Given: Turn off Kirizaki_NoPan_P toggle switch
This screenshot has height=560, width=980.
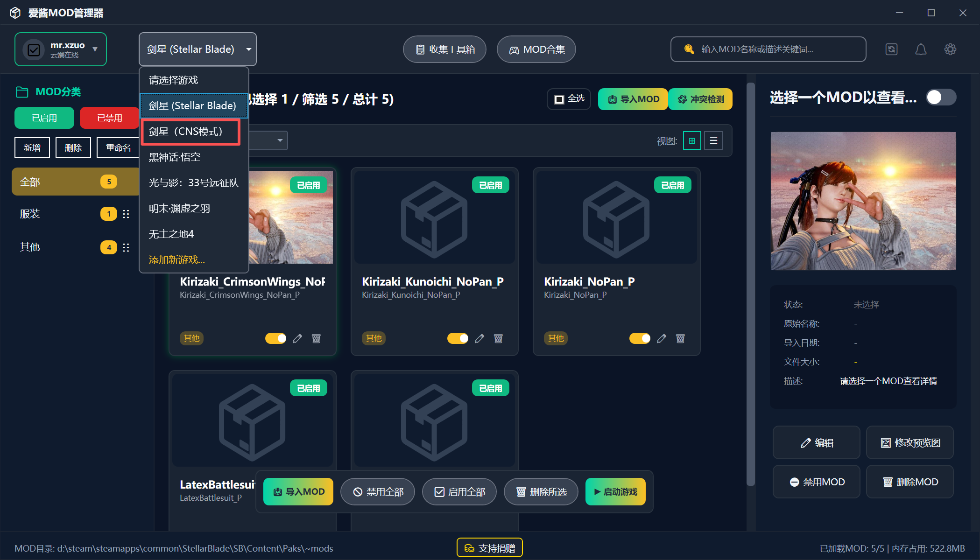Looking at the screenshot, I should (640, 338).
